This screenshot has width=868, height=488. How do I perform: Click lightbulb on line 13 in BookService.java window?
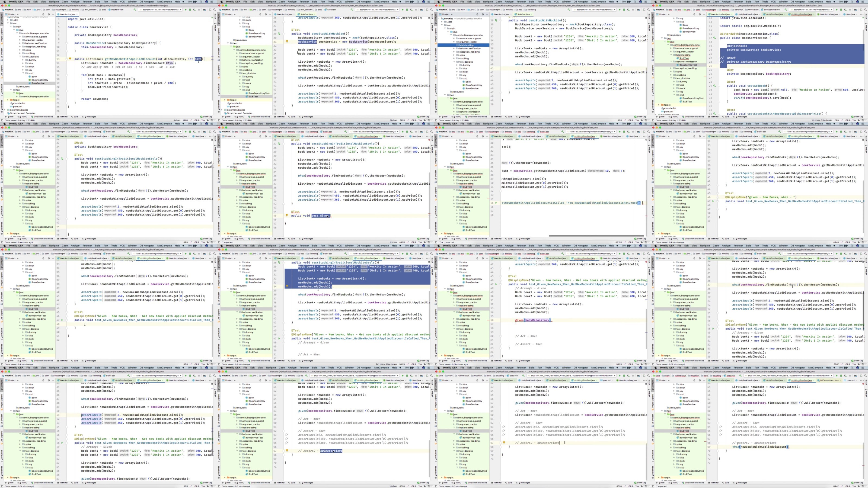click(x=70, y=59)
